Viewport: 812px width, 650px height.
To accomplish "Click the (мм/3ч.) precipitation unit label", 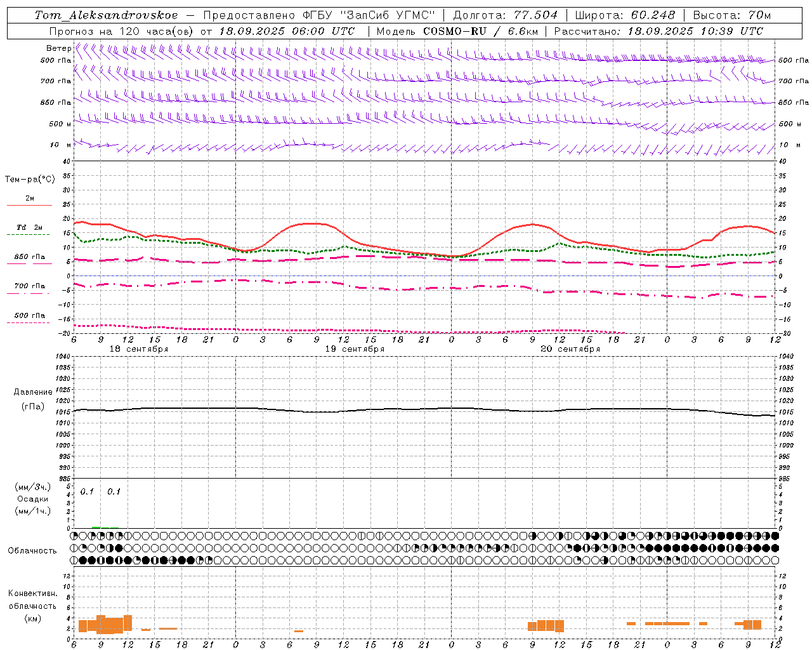I will [32, 487].
